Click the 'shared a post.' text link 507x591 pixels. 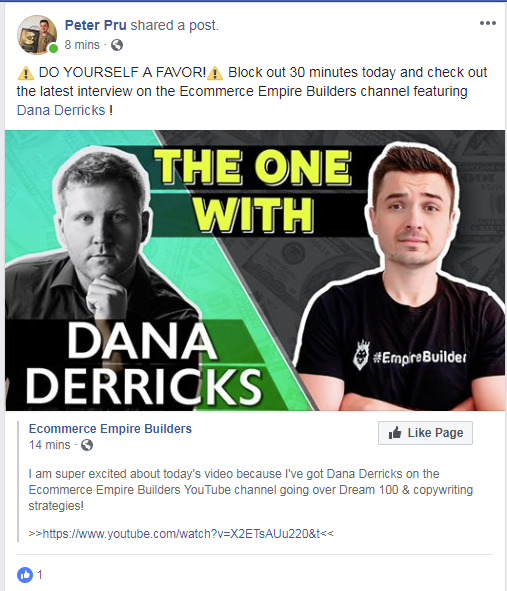point(175,25)
